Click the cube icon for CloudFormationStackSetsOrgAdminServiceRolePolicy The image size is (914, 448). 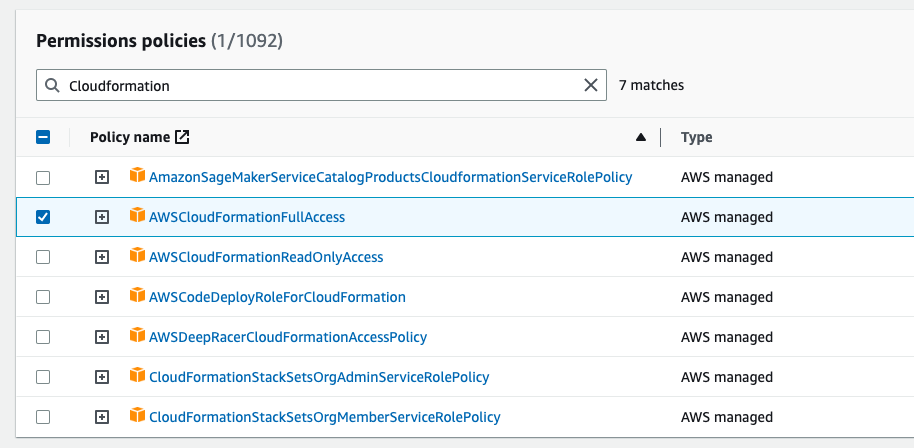point(137,375)
